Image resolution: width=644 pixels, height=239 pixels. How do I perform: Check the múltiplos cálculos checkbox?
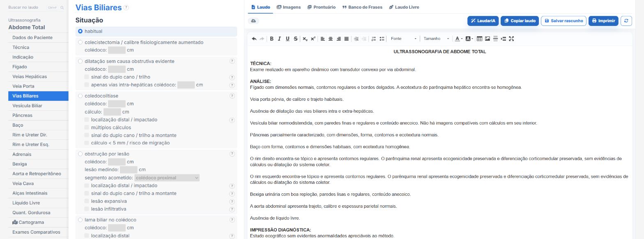pos(87,128)
